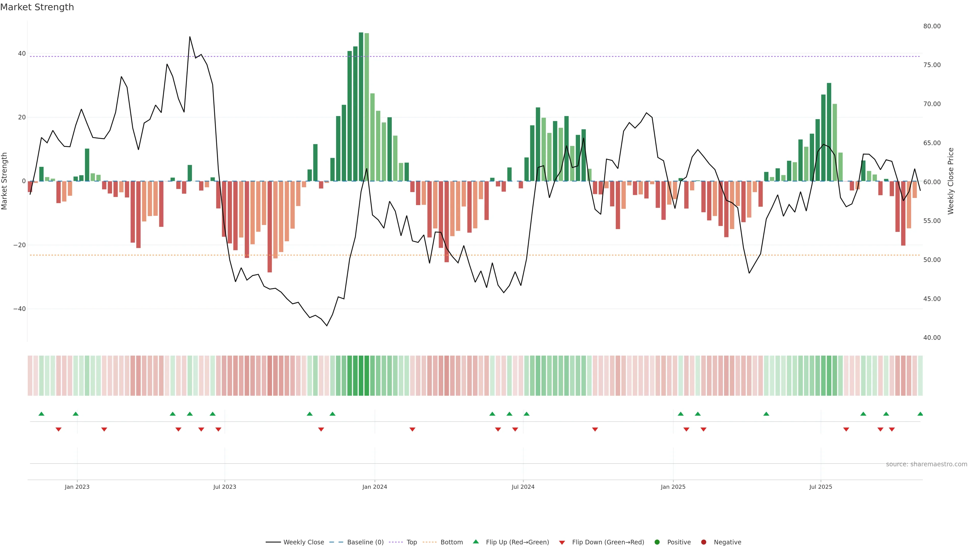
Task: Click the Negative red circle legend icon
Action: 703,542
